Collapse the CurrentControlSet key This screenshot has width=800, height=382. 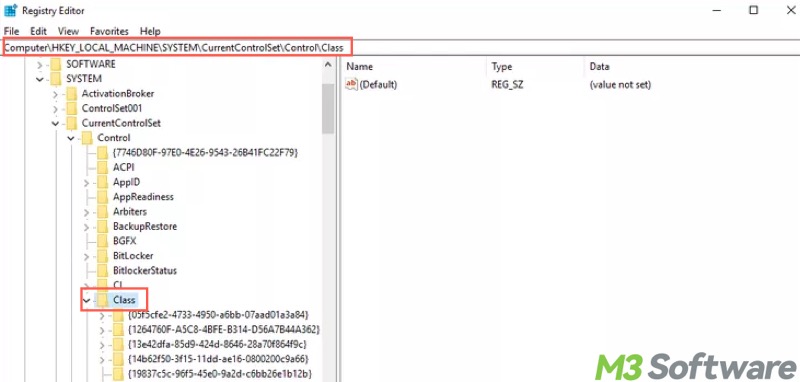click(x=56, y=123)
